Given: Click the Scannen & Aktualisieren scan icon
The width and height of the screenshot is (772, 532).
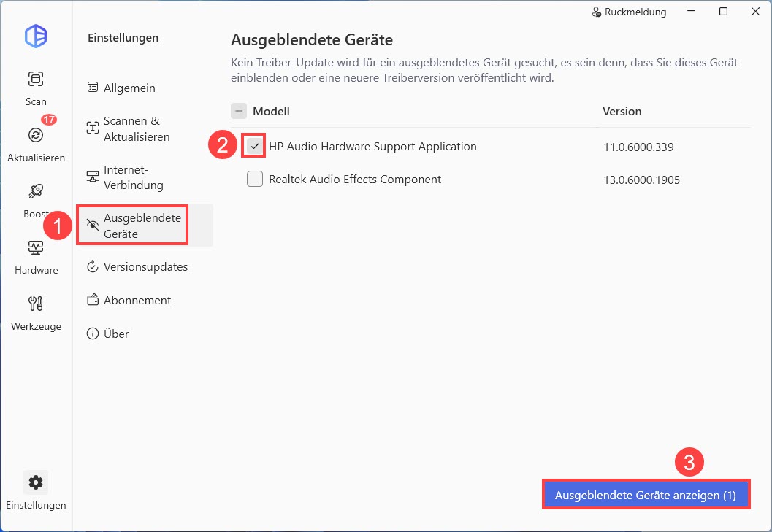Looking at the screenshot, I should tap(93, 128).
